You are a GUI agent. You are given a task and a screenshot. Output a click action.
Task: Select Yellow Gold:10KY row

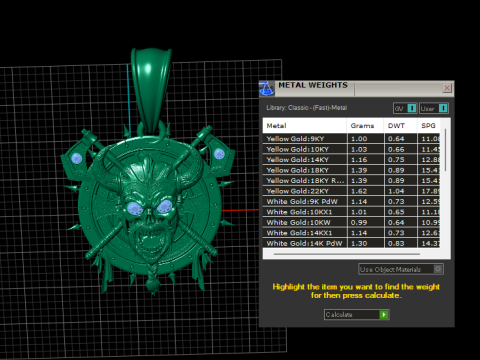coord(351,149)
